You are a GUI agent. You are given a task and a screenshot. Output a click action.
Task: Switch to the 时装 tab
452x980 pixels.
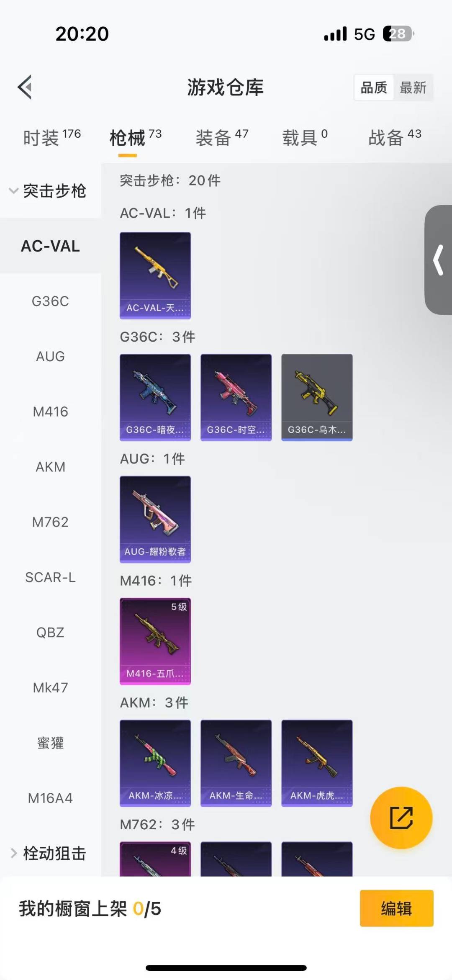[x=52, y=137]
